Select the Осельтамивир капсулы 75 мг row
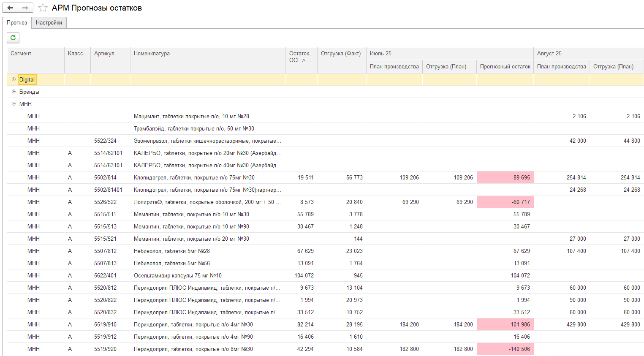Viewport: 644px width, 356px height. coord(325,275)
